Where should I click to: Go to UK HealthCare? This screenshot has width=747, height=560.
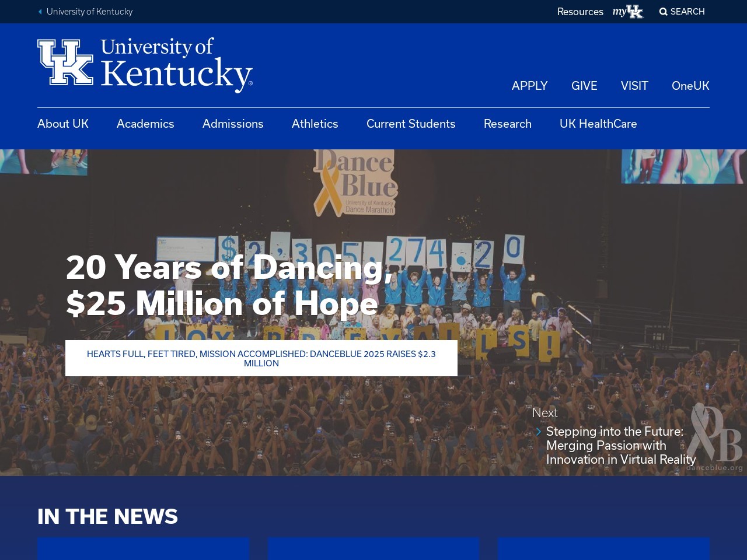click(x=598, y=124)
